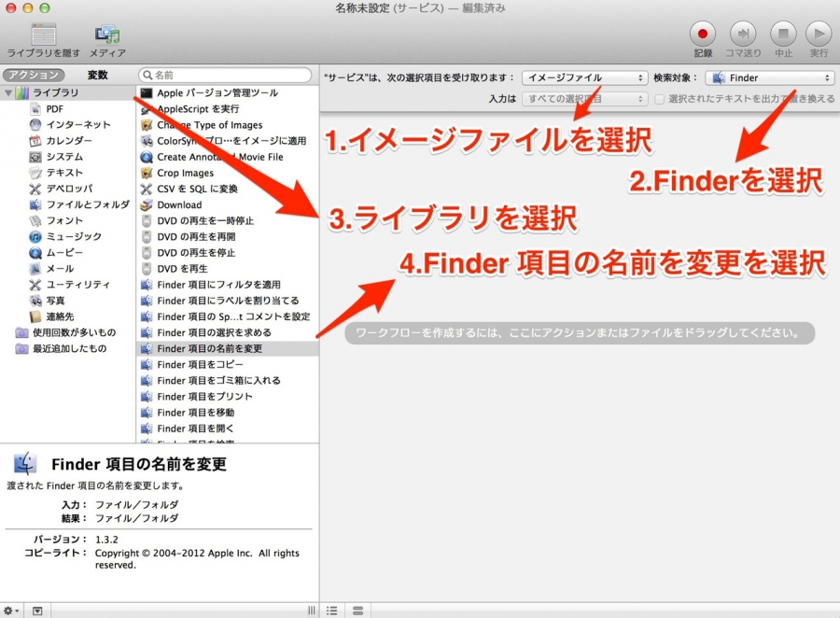This screenshot has height=618, width=840.
Task: Click the 中止 stop button
Action: (783, 34)
